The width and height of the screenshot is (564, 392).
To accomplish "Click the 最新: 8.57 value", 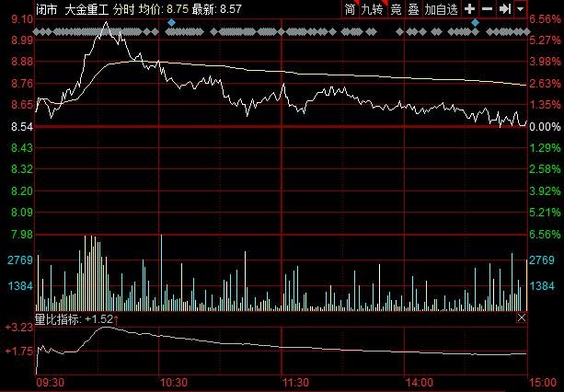I will [216, 9].
